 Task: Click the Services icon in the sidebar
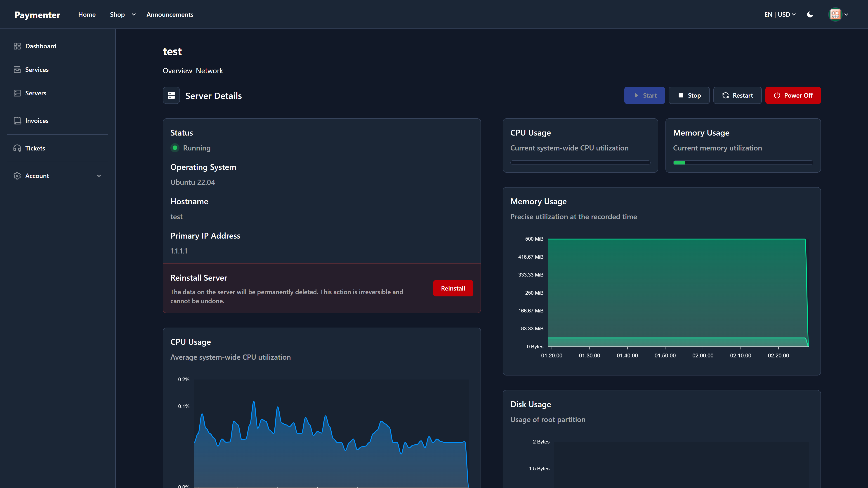click(x=17, y=70)
